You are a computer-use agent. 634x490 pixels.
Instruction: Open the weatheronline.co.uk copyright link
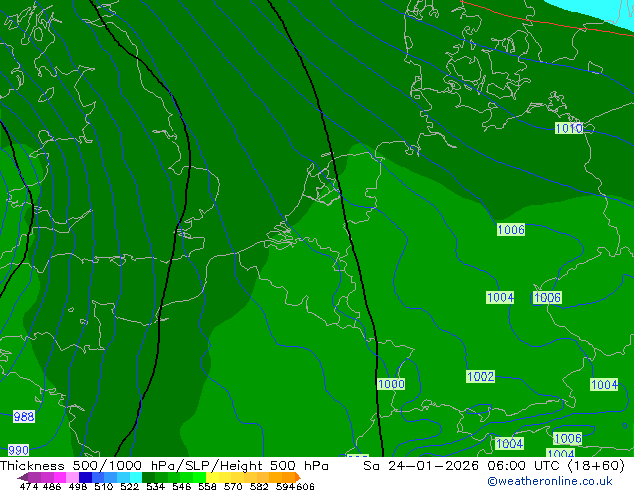(x=550, y=481)
